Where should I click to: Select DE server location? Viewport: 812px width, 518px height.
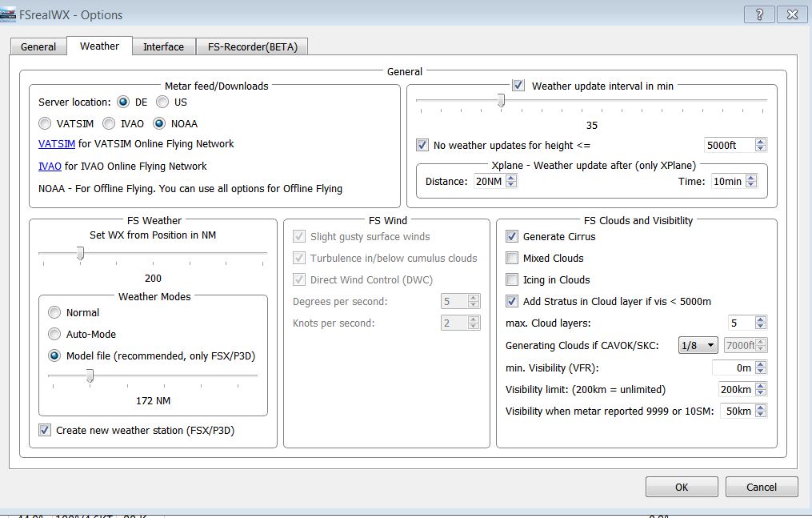coord(122,102)
